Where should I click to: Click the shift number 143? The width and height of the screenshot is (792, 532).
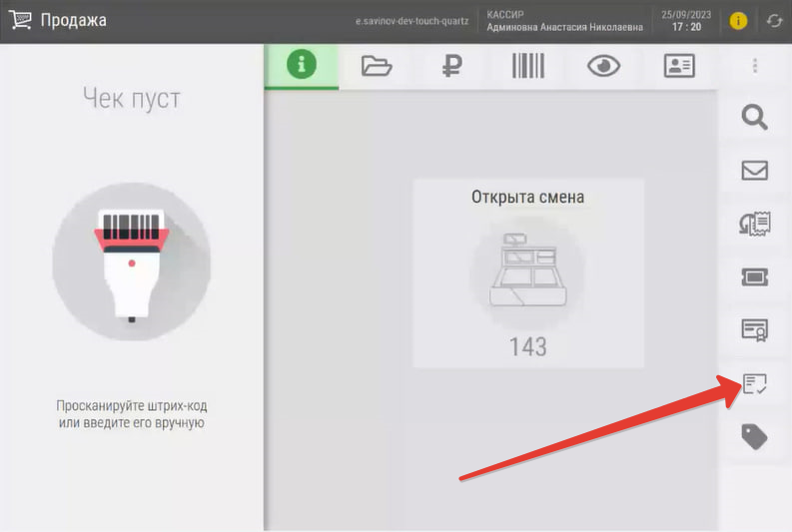coord(527,346)
